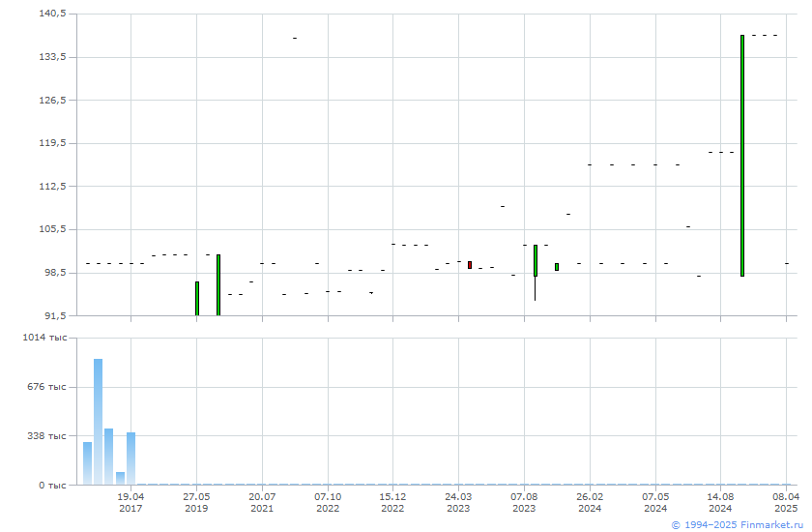Click the '08.04 2025' date label

point(786,502)
